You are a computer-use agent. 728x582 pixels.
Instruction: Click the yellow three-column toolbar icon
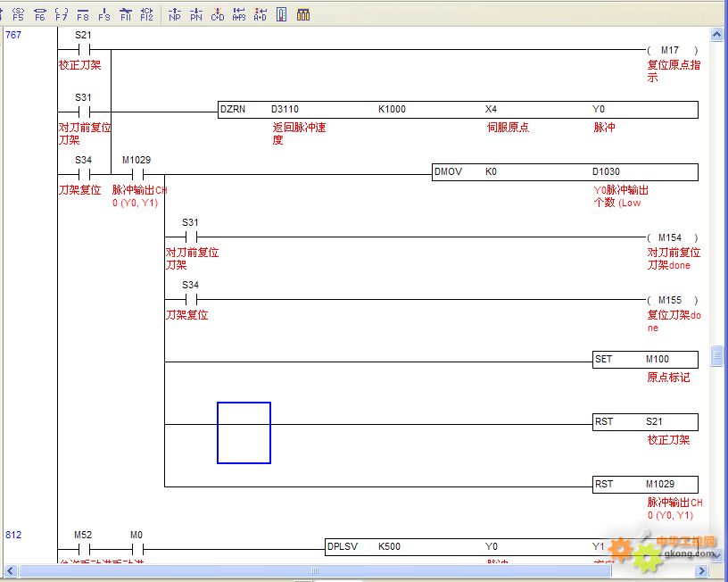pyautogui.click(x=303, y=14)
